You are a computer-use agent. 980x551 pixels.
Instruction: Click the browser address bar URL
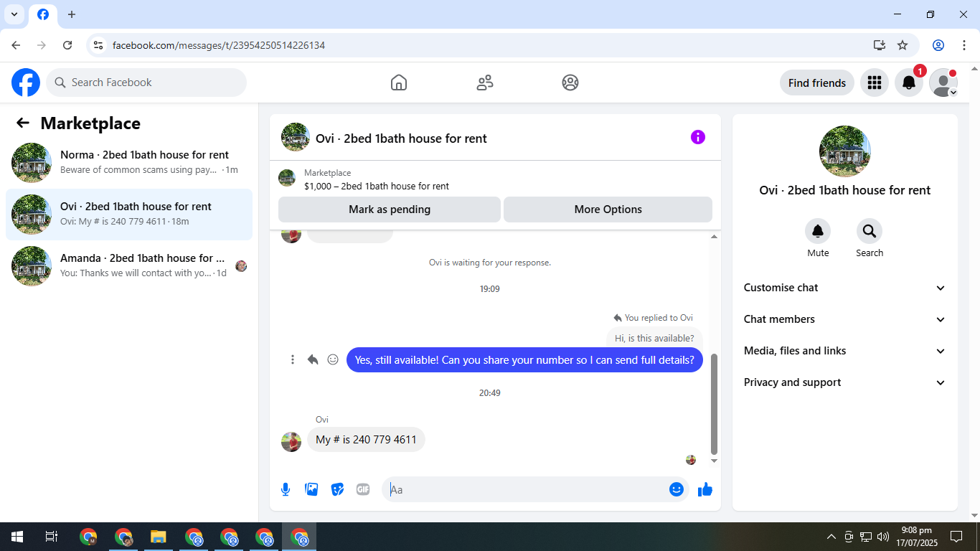click(x=219, y=45)
